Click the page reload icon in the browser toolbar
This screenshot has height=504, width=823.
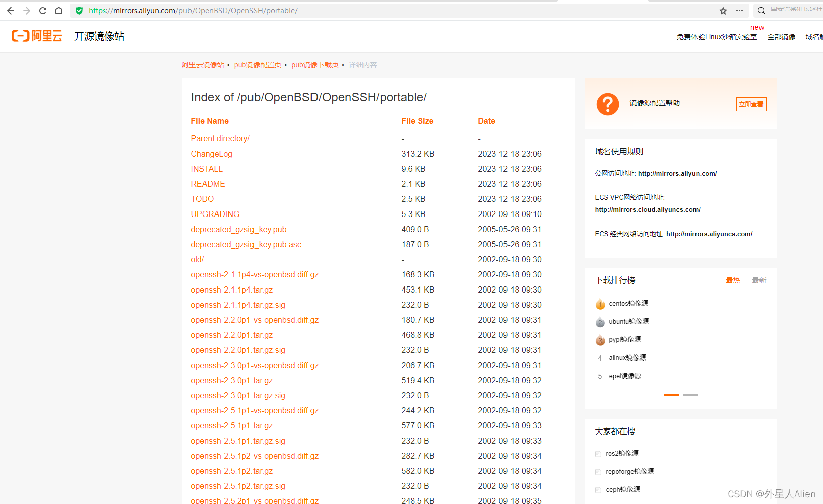42,10
